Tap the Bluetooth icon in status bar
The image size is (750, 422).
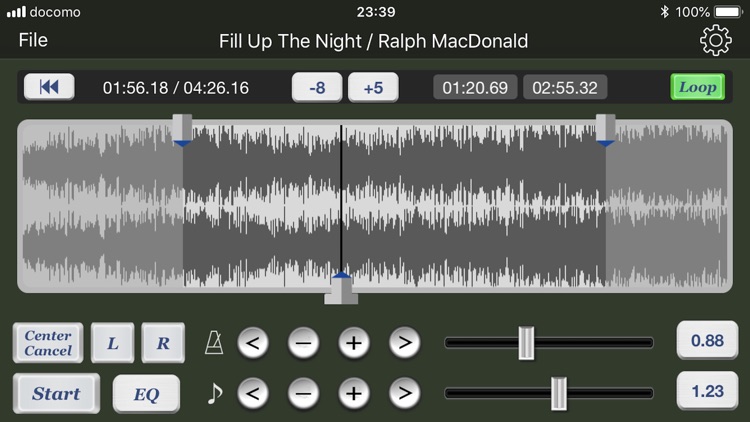664,11
